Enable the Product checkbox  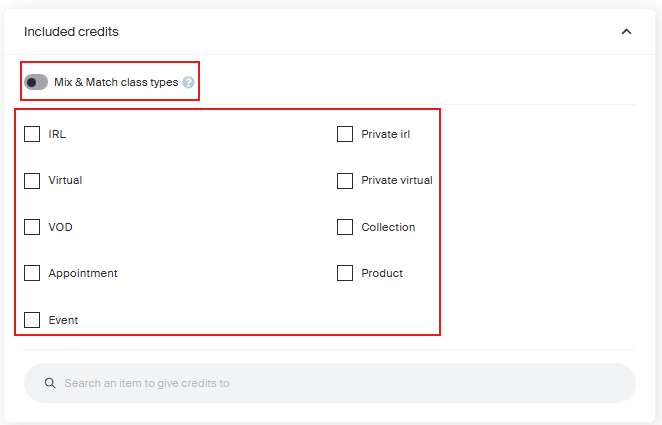click(345, 273)
